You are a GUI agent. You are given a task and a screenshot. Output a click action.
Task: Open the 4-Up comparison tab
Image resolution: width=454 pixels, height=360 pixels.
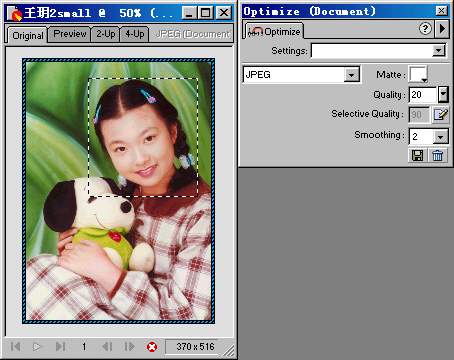(x=134, y=34)
